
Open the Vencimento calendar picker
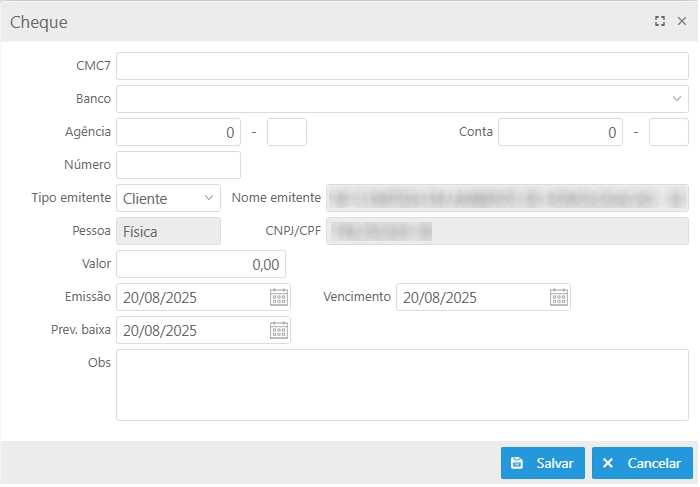(x=558, y=297)
